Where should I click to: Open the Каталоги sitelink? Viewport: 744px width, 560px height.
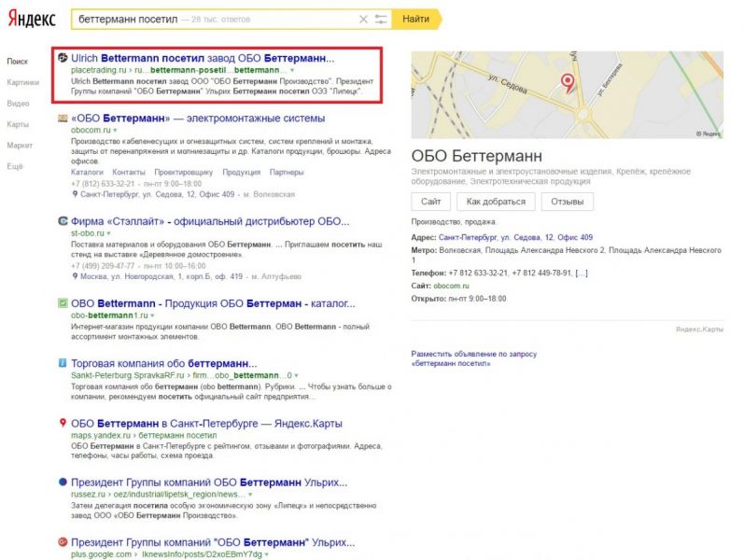pyautogui.click(x=87, y=173)
